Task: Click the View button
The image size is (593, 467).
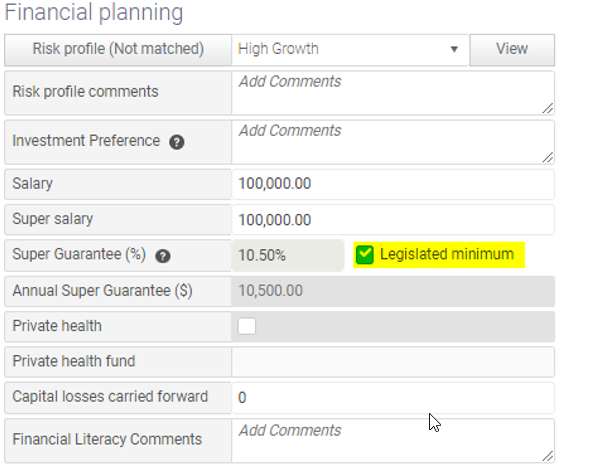Action: tap(512, 50)
